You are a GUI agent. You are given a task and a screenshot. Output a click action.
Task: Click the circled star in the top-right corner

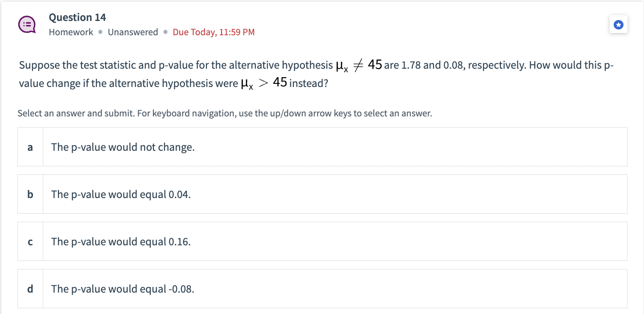618,25
